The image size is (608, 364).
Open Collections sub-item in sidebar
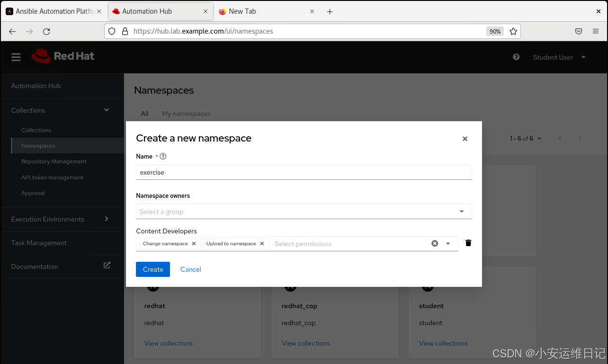pos(36,130)
